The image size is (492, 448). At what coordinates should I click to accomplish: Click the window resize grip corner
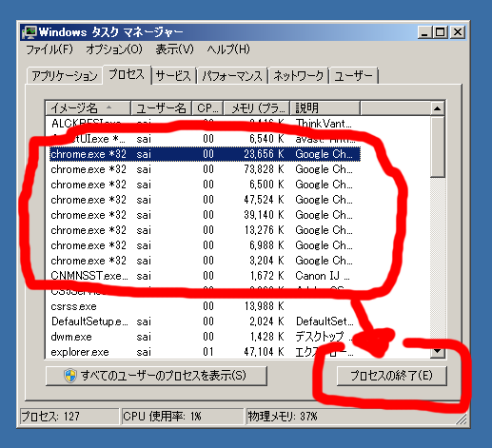[462, 419]
